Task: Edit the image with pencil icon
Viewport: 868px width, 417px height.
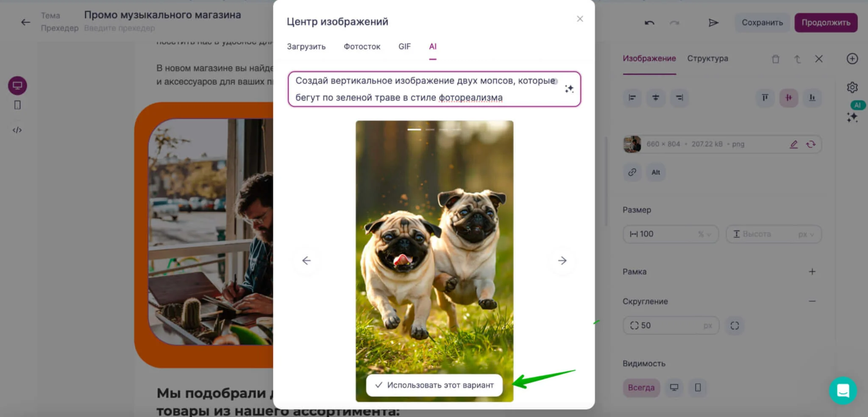Action: pos(794,145)
